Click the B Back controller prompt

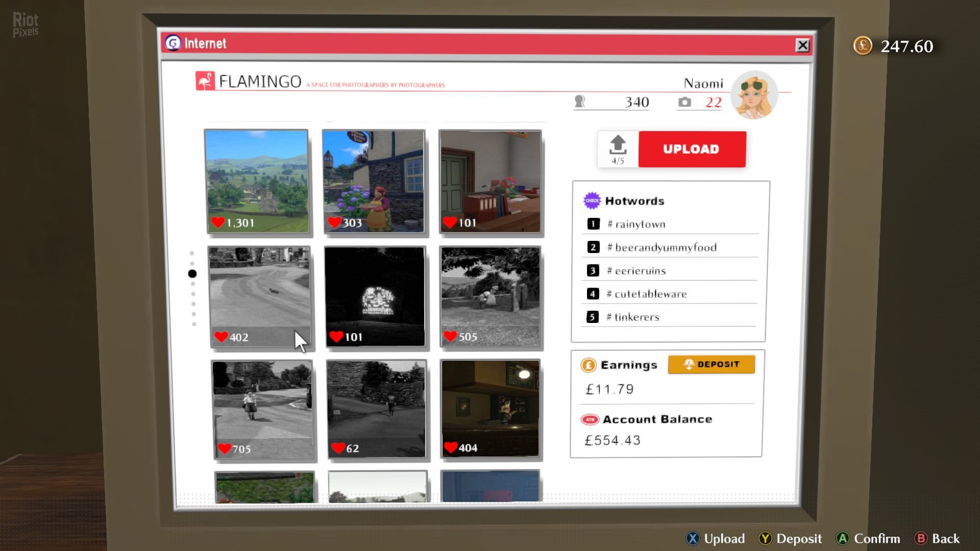click(937, 539)
